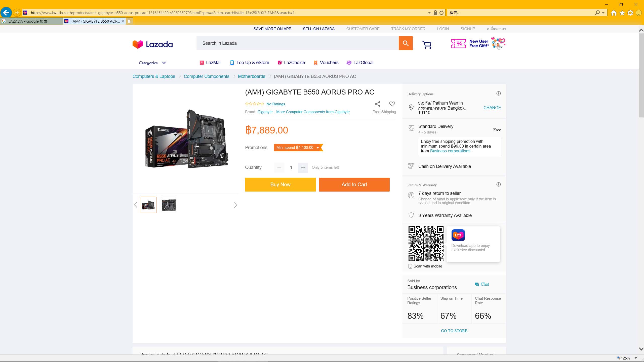Click More Computer Components from Gigabyte link
Screen dimensions: 644x362
point(313,112)
